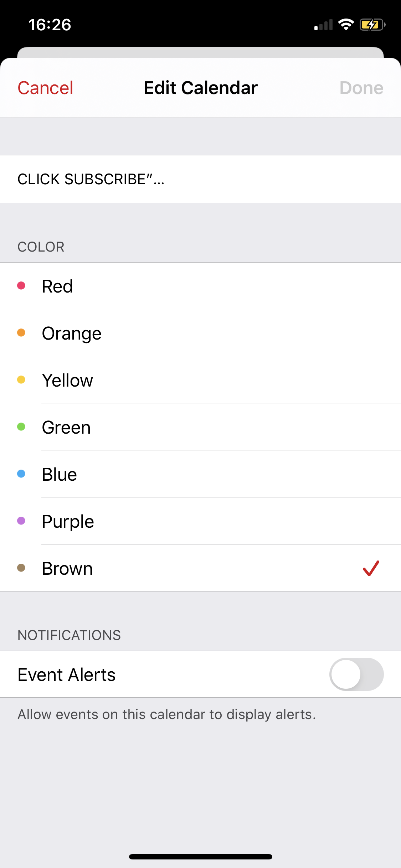Enable the Event Alerts switch
401x868 pixels.
point(356,674)
